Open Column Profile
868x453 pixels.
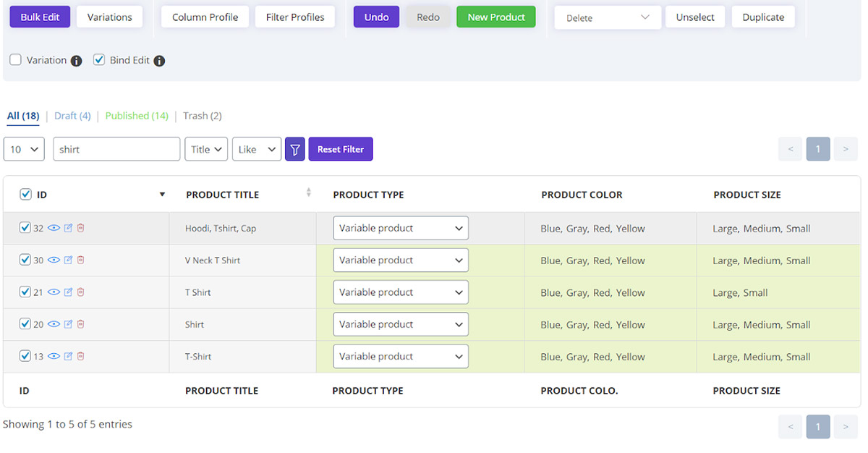[205, 17]
